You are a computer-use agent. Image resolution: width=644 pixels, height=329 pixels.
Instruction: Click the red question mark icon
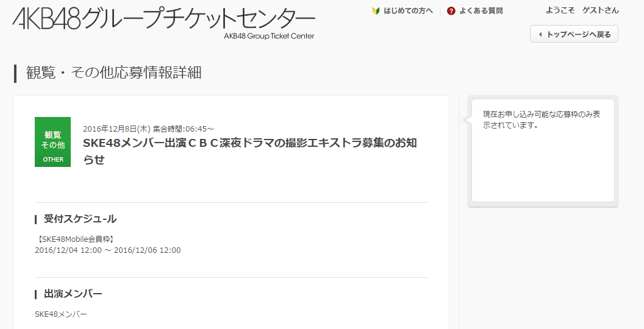click(x=451, y=11)
